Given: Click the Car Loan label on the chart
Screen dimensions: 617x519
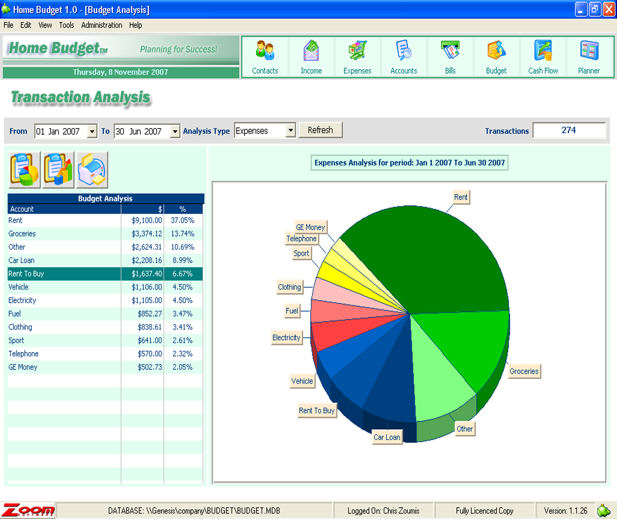Looking at the screenshot, I should tap(387, 437).
